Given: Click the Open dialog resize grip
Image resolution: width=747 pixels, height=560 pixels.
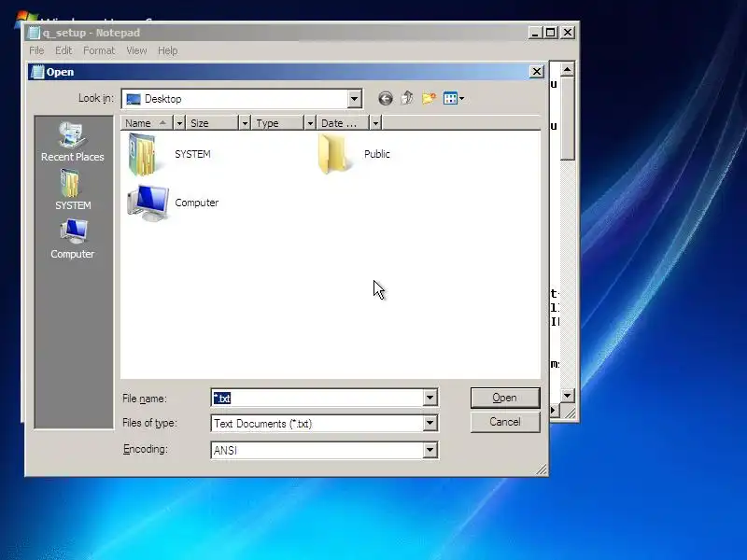Looking at the screenshot, I should [x=542, y=470].
